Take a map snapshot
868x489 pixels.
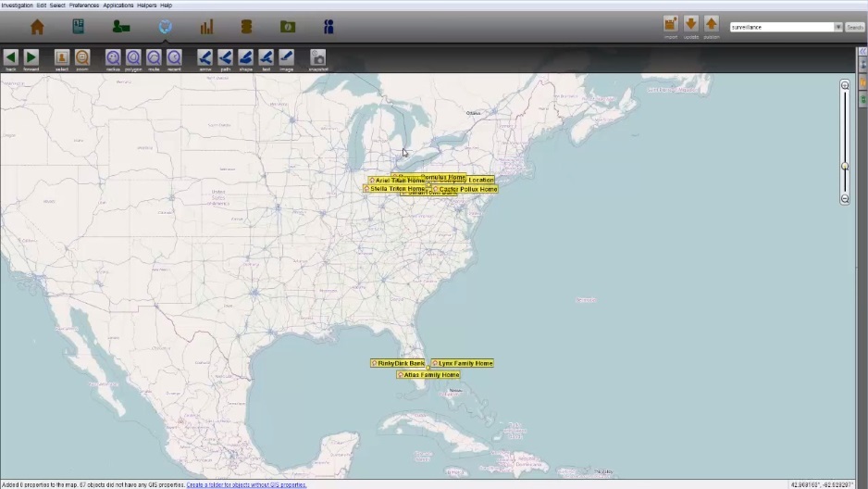click(x=317, y=57)
